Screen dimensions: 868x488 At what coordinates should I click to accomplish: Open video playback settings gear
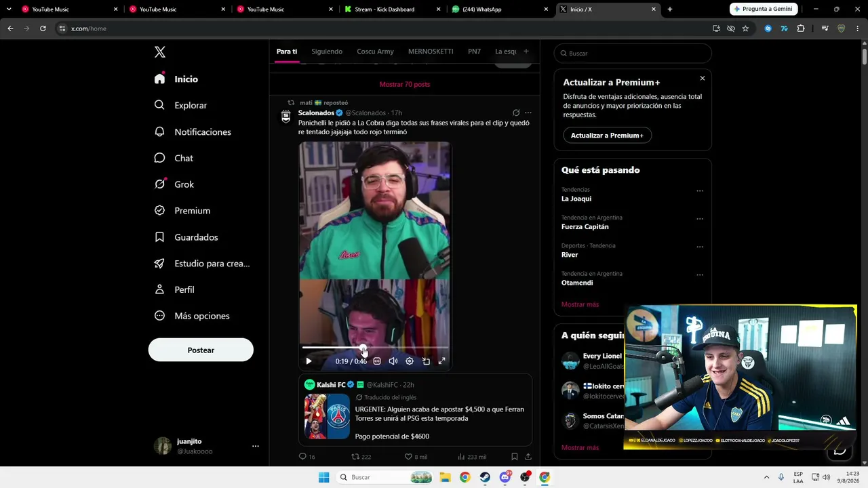point(410,361)
